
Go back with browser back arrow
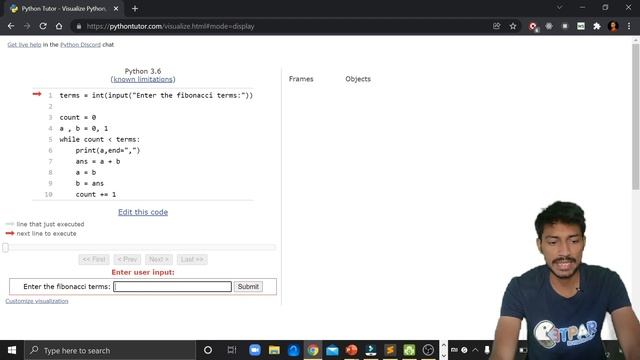(x=11, y=26)
